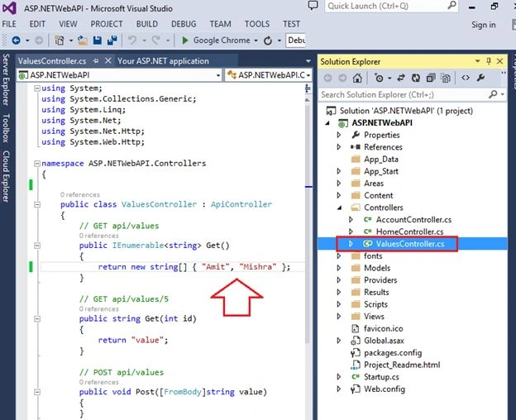Screen dimensions: 516x420
Task: Toggle auto-hide pin on Solution Explorer
Action: [489, 61]
